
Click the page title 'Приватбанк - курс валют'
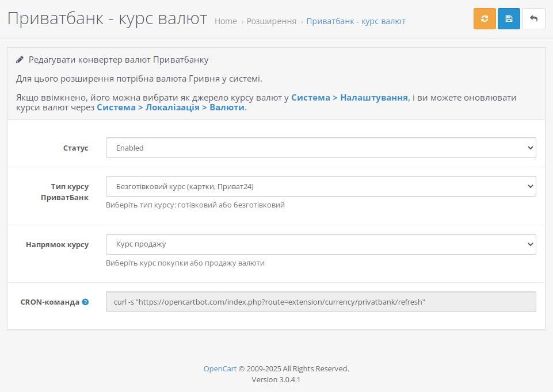107,18
